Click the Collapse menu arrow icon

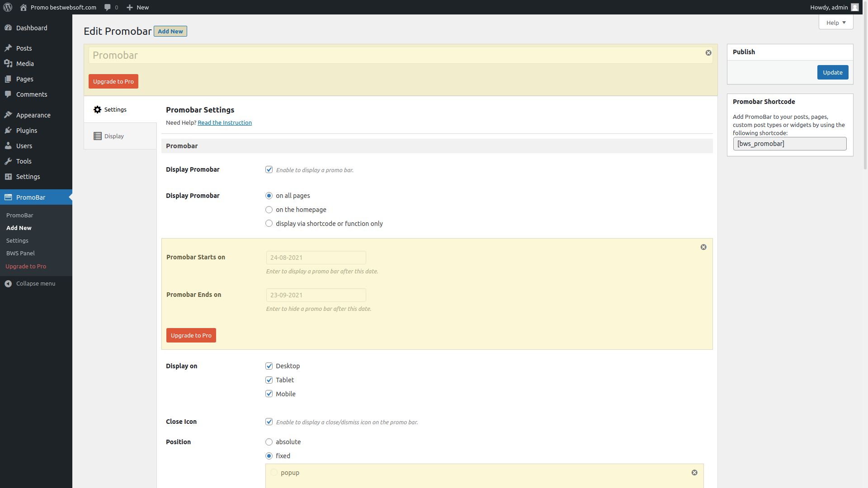point(8,284)
